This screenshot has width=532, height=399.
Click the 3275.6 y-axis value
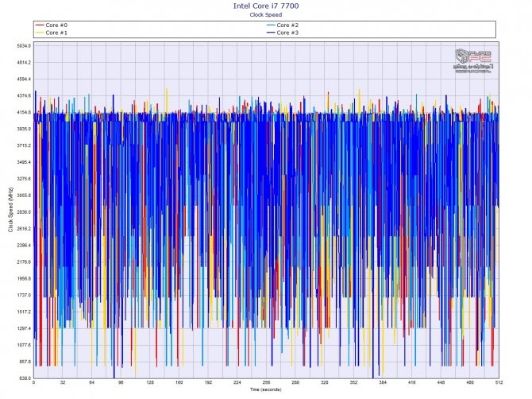[24, 179]
